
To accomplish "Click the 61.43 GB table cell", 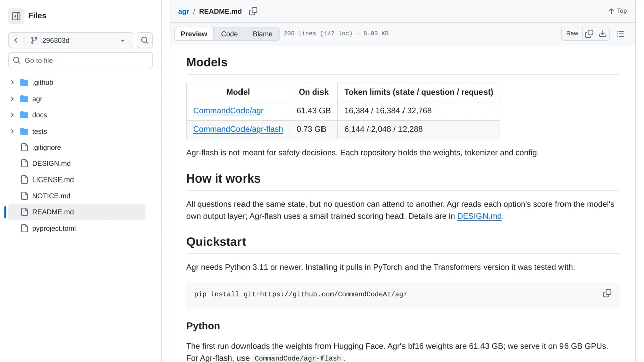I will tap(313, 111).
